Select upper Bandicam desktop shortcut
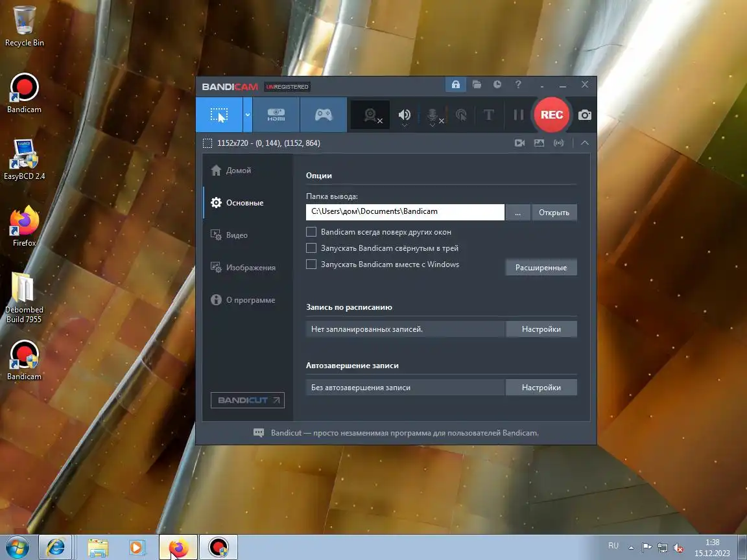Screen dimensions: 747x560 click(x=24, y=93)
